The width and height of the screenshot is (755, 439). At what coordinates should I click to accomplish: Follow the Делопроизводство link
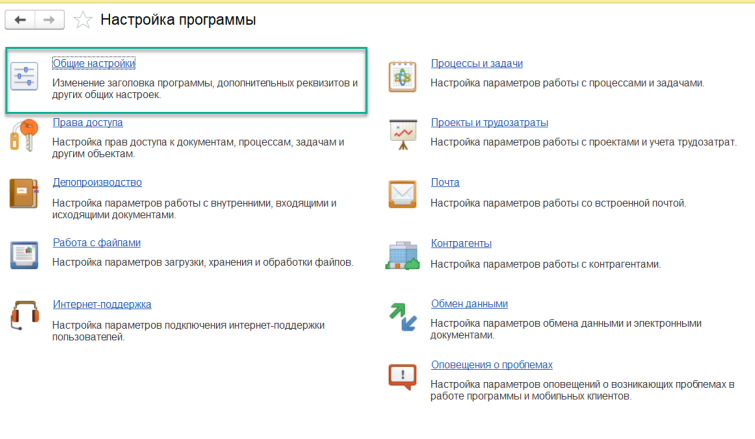click(97, 182)
